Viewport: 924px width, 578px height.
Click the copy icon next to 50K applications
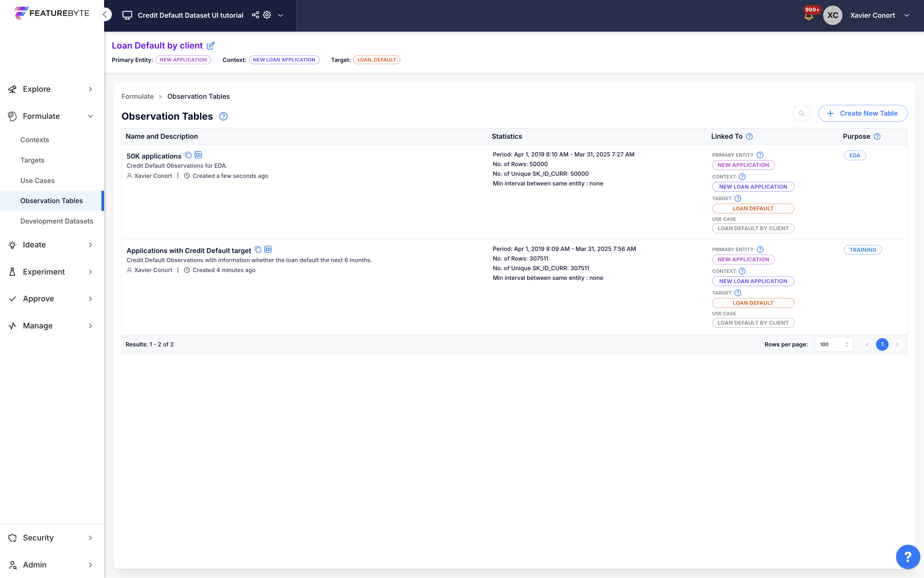pyautogui.click(x=188, y=155)
